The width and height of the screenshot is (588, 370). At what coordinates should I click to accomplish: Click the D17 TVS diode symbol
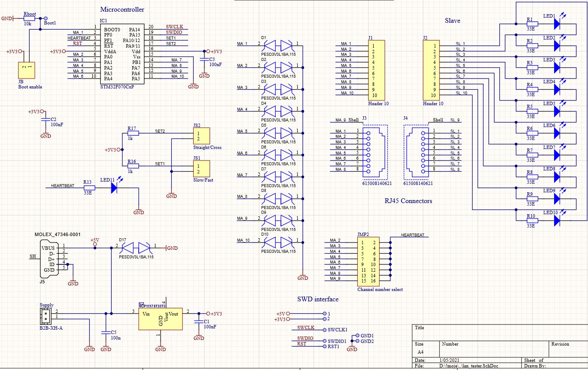click(136, 248)
